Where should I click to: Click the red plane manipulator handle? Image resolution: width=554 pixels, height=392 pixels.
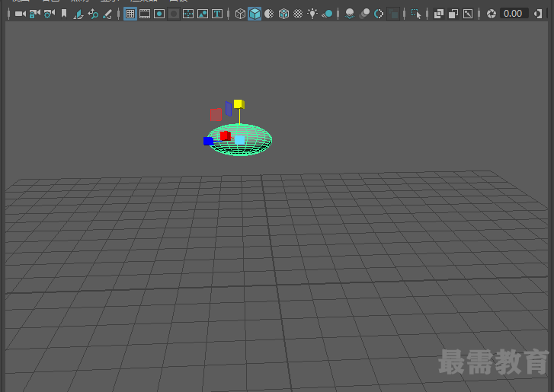point(216,115)
